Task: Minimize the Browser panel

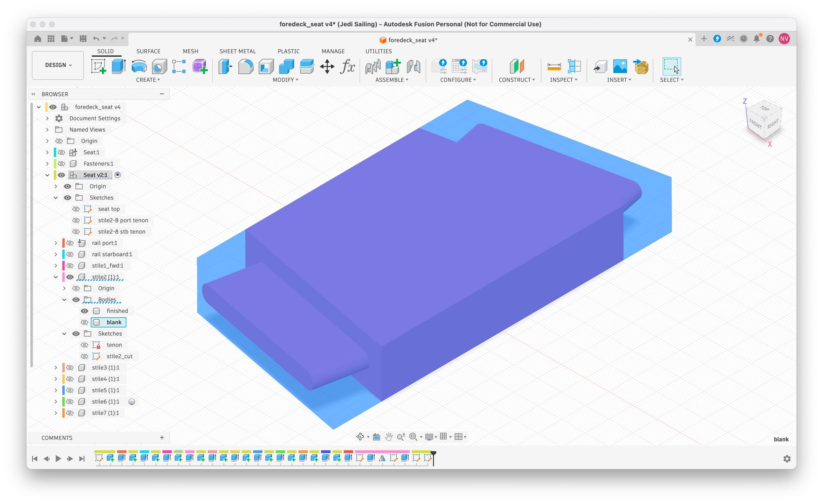Action: 162,94
